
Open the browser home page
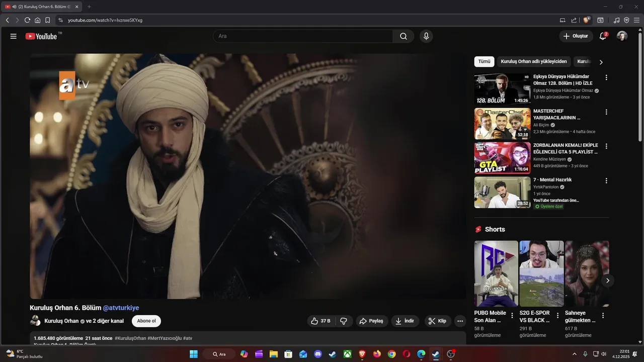click(x=37, y=20)
